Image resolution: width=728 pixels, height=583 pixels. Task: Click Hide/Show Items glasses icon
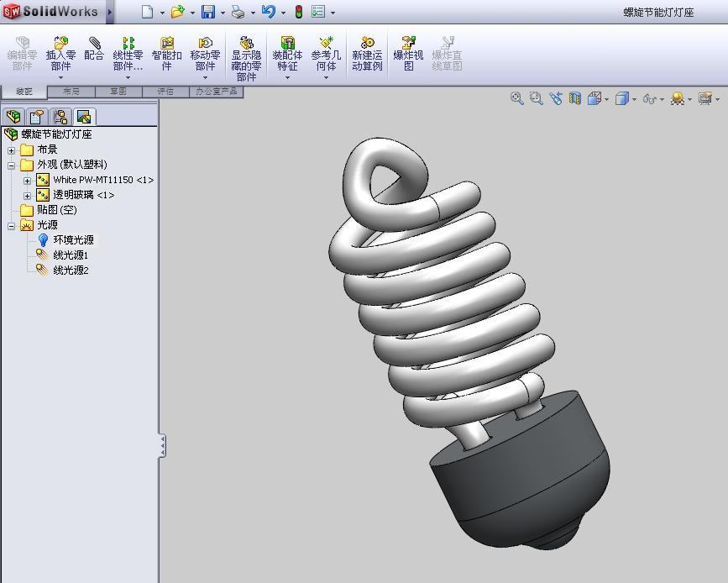coord(649,98)
